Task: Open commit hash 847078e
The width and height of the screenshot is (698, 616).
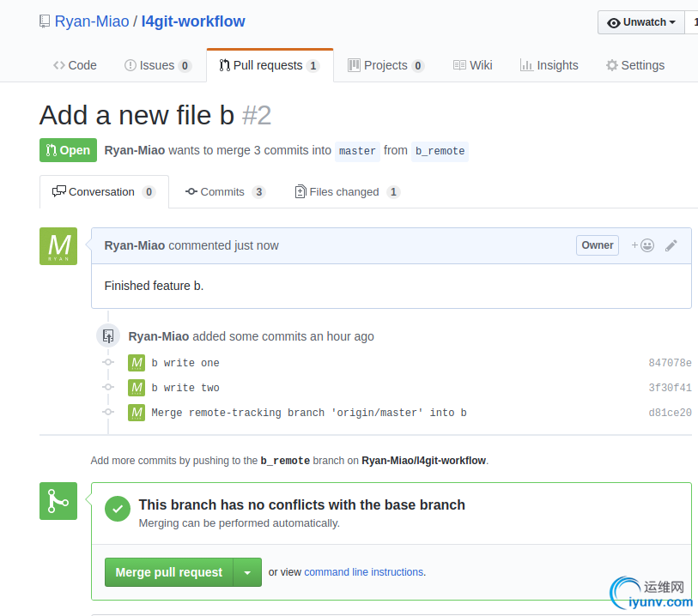Action: (670, 363)
